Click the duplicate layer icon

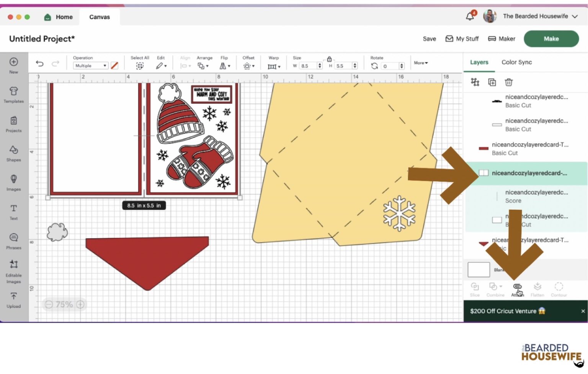tap(492, 82)
